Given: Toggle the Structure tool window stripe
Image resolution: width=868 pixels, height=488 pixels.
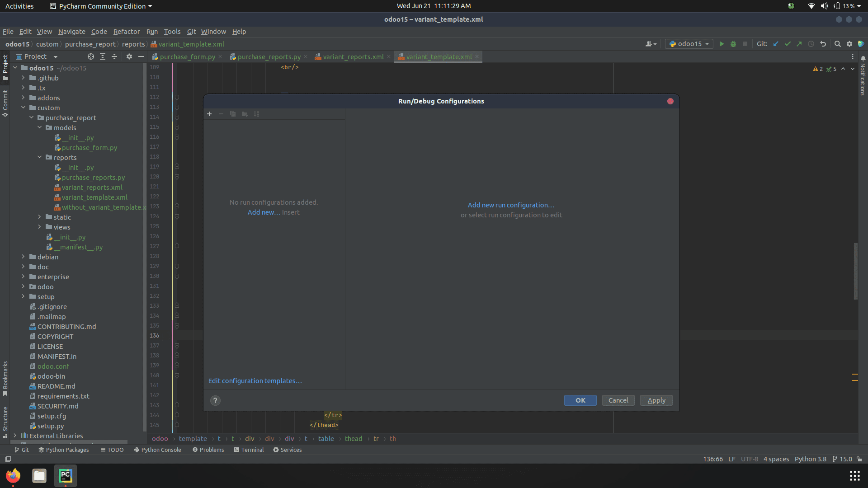Looking at the screenshot, I should 5,422.
